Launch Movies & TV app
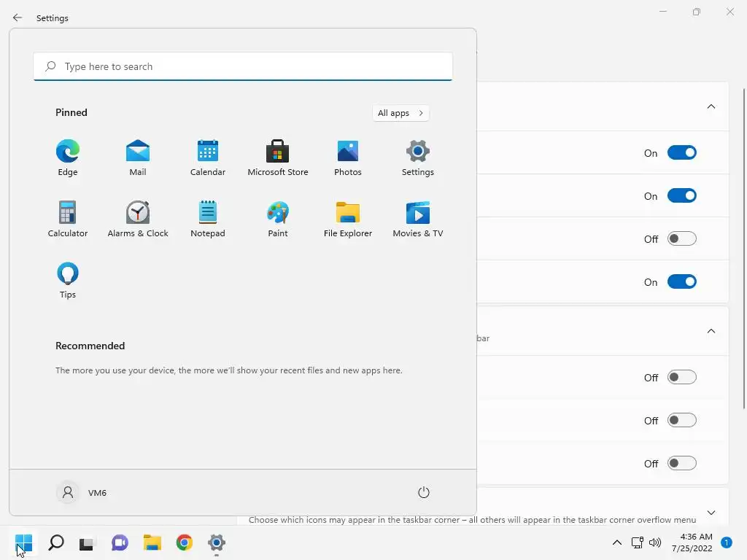The height and width of the screenshot is (560, 747). point(418,219)
